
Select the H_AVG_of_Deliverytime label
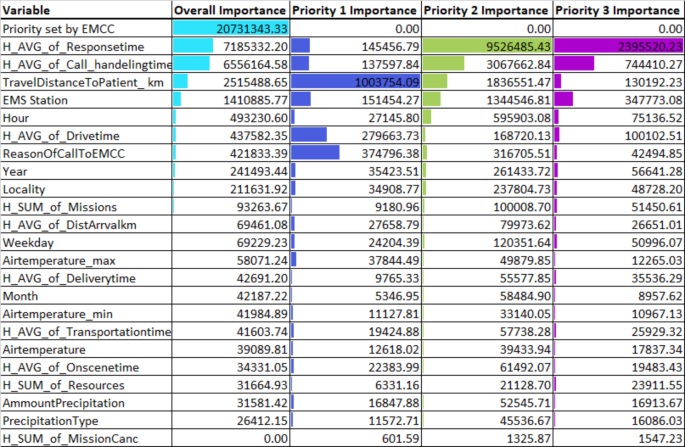click(69, 278)
